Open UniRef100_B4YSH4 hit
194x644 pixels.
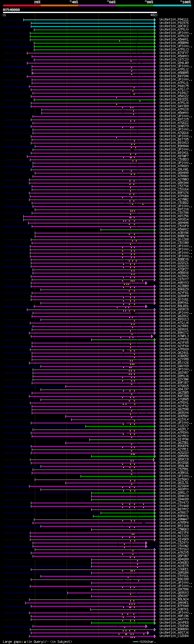(174, 76)
